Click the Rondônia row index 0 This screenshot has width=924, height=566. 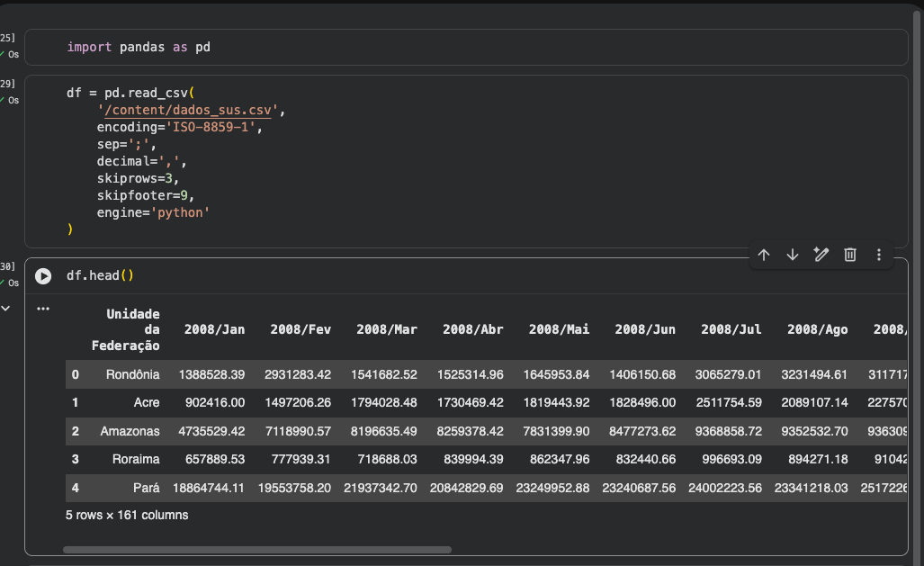click(x=76, y=374)
